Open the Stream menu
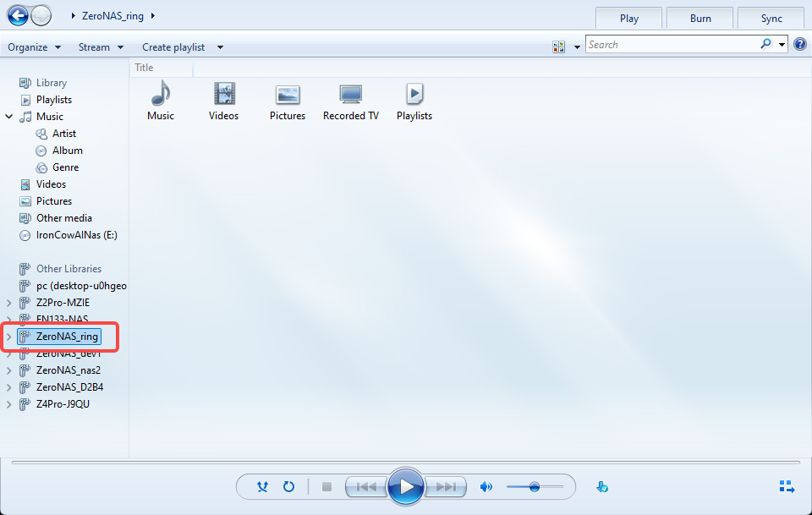The image size is (812, 515). pyautogui.click(x=101, y=47)
